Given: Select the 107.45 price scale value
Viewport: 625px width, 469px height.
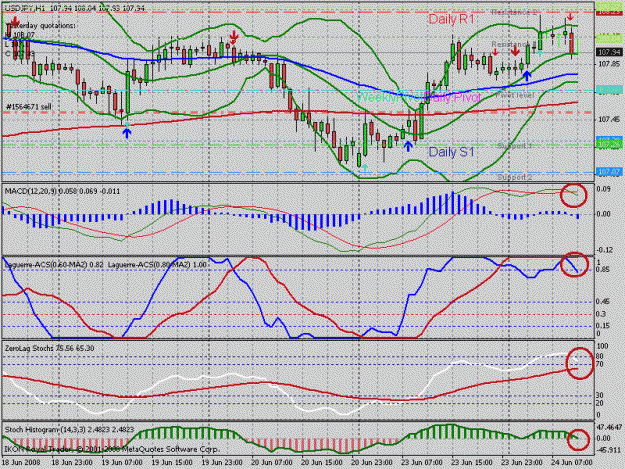Looking at the screenshot, I should coord(609,119).
